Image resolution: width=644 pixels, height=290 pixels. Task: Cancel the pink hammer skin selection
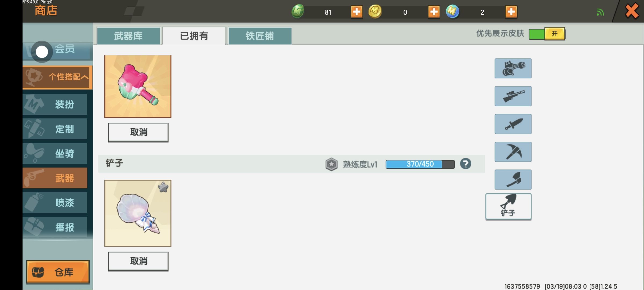click(x=138, y=132)
